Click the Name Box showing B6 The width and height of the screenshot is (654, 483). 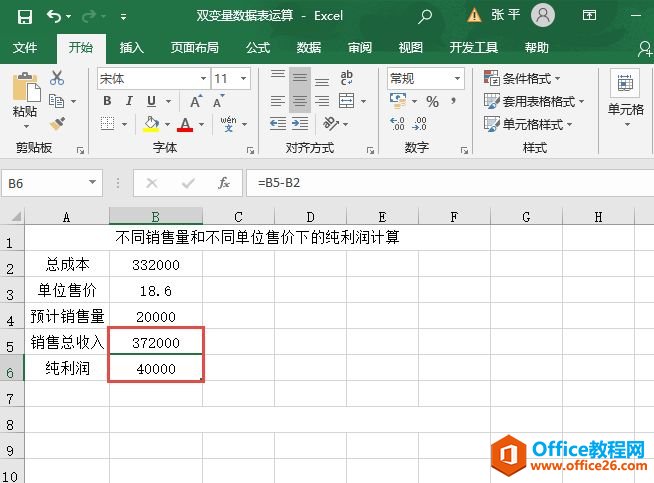tap(52, 183)
